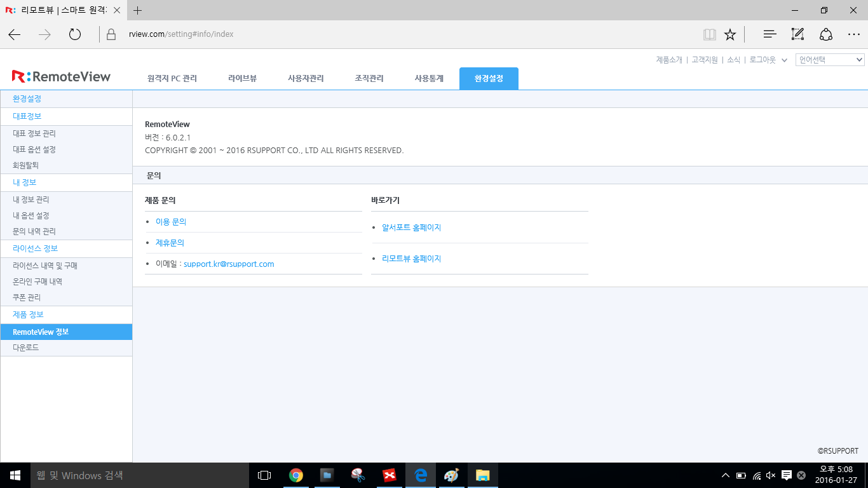The width and height of the screenshot is (868, 488).
Task: Open the 제휴문의 link
Action: [170, 243]
